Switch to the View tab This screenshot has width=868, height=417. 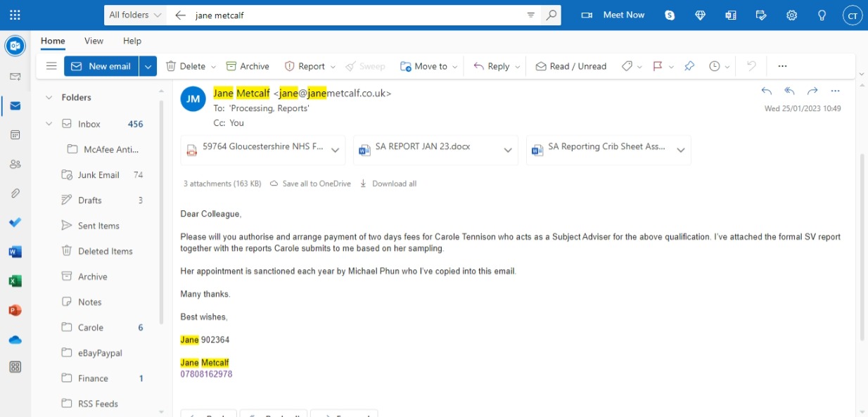click(x=94, y=41)
